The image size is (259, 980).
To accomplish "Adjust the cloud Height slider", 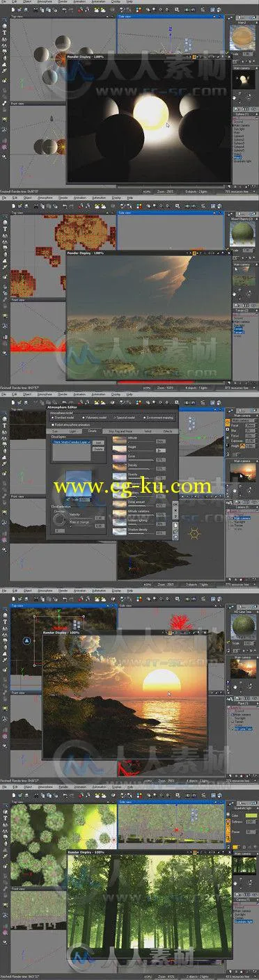I will tap(141, 450).
